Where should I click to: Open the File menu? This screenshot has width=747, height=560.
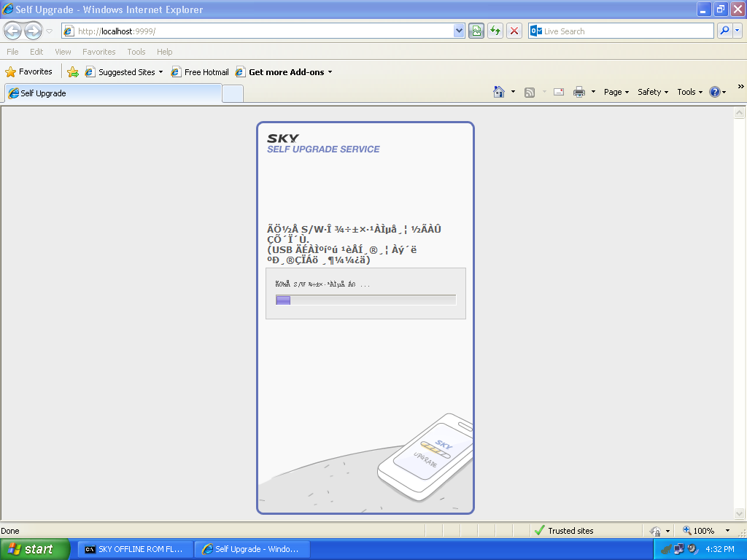(12, 52)
